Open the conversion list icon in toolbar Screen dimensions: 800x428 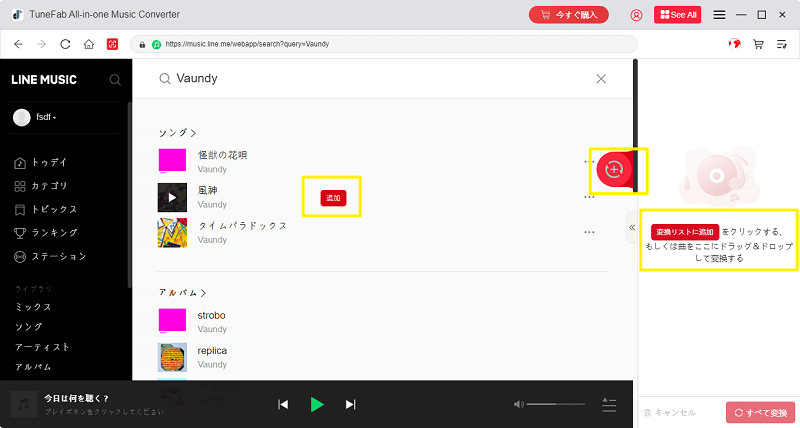(x=782, y=44)
